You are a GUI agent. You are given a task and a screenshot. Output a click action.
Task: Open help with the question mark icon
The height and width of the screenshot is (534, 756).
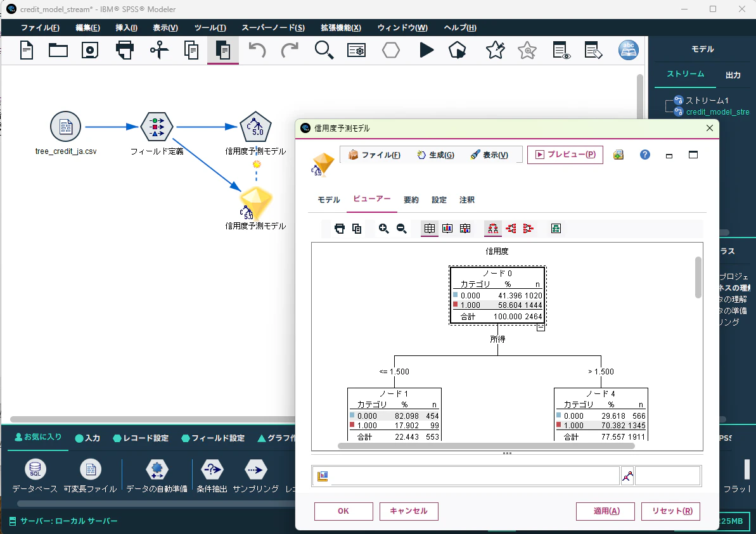(644, 155)
